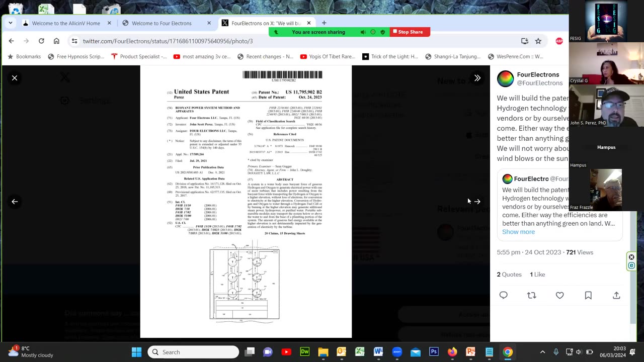This screenshot has height=362, width=644.
Task: Open most amazing 3v ce... YouTube bookmark
Action: point(202,57)
